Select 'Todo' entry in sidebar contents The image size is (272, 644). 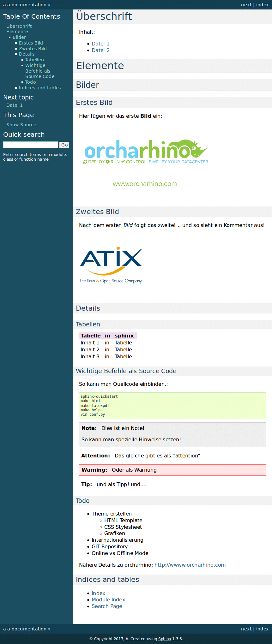coord(31,82)
